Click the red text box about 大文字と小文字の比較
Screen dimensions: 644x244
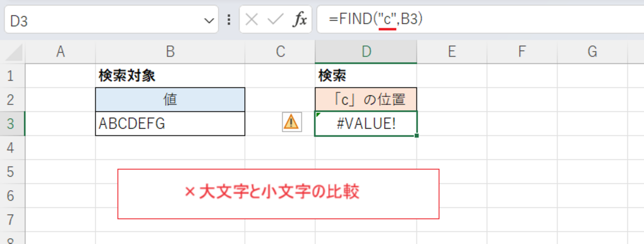coord(278,193)
